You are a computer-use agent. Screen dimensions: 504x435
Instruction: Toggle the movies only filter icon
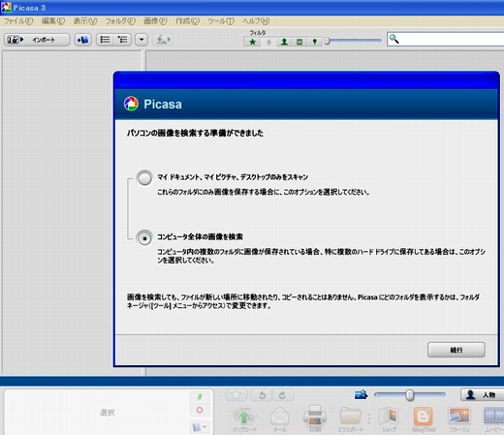coord(299,42)
